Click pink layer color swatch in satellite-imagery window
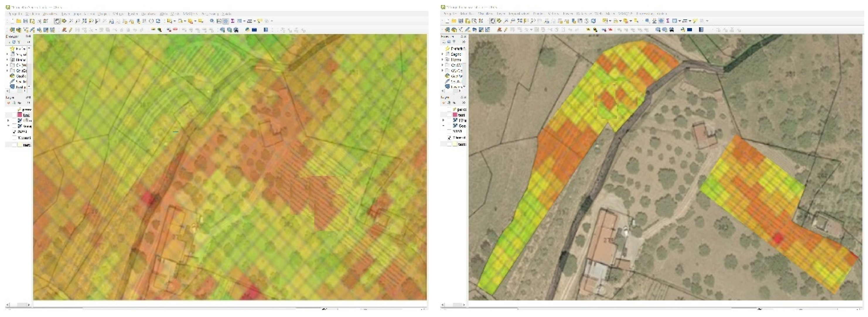868x317 pixels. coord(455,115)
